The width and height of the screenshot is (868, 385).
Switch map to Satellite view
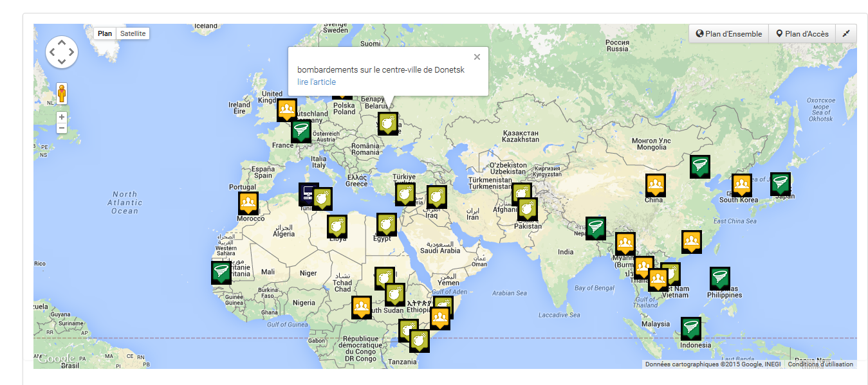[x=133, y=33]
